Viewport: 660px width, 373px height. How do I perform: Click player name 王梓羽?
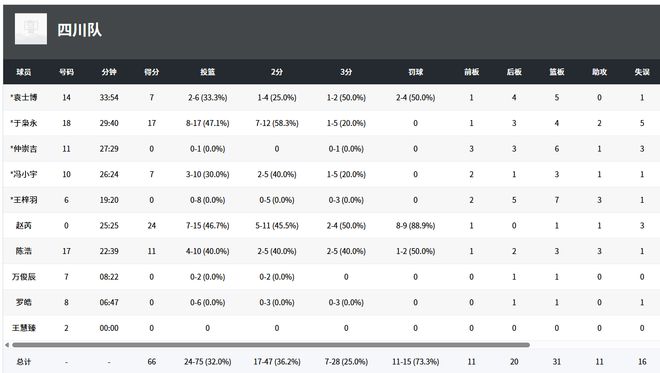click(24, 200)
